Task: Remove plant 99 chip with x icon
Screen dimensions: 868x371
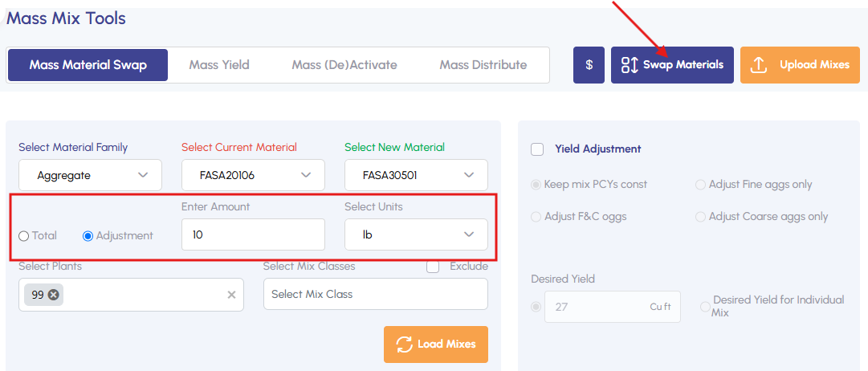Action: coord(54,295)
